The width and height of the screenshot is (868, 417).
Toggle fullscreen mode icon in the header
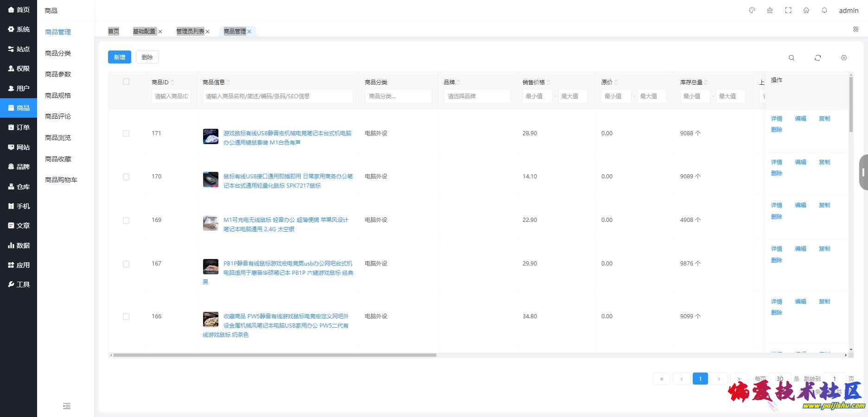point(788,10)
